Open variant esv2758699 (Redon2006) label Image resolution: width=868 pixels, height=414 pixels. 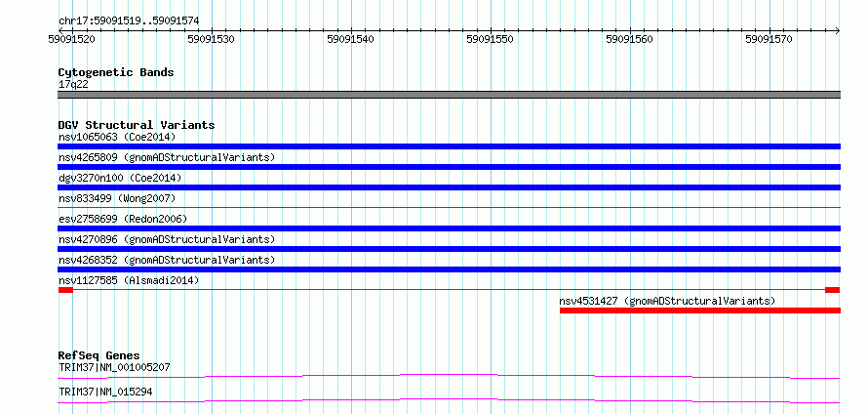pyautogui.click(x=123, y=219)
